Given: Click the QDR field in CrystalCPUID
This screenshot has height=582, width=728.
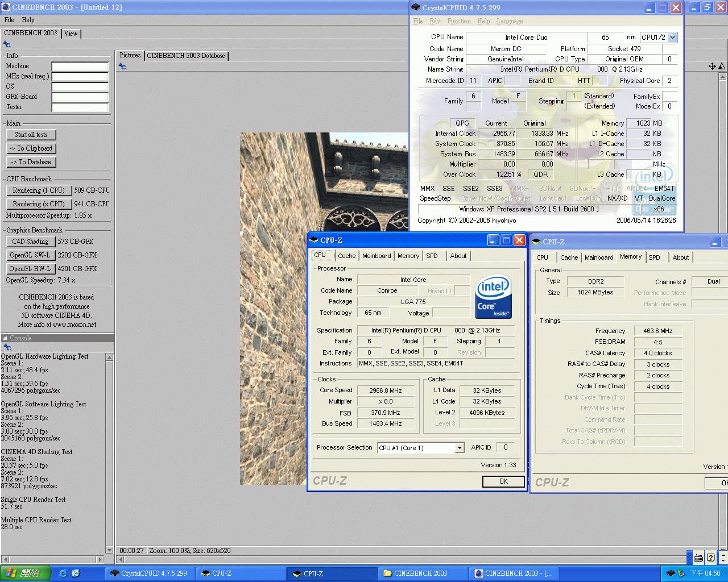Looking at the screenshot, I should click(541, 174).
